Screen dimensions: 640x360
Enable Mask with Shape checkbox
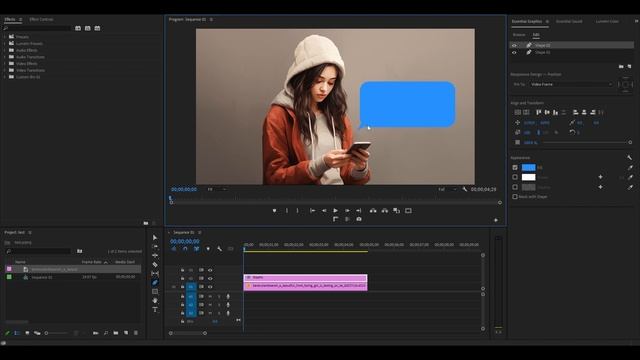tap(515, 197)
